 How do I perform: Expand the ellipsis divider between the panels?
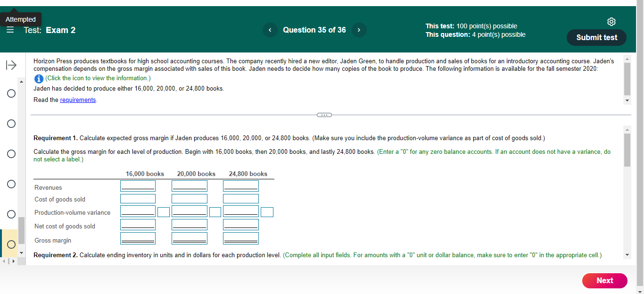click(324, 115)
